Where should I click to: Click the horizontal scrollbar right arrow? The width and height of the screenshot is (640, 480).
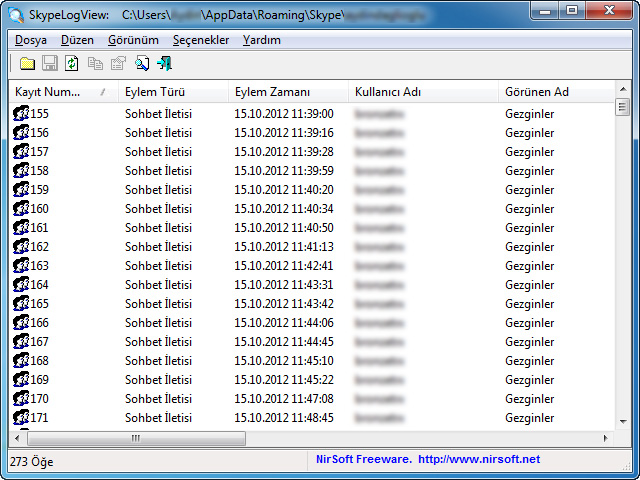click(x=606, y=438)
